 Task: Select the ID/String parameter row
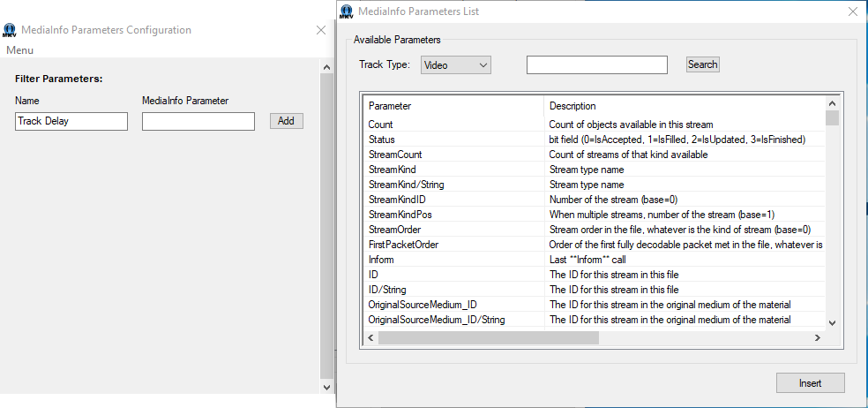click(x=594, y=290)
